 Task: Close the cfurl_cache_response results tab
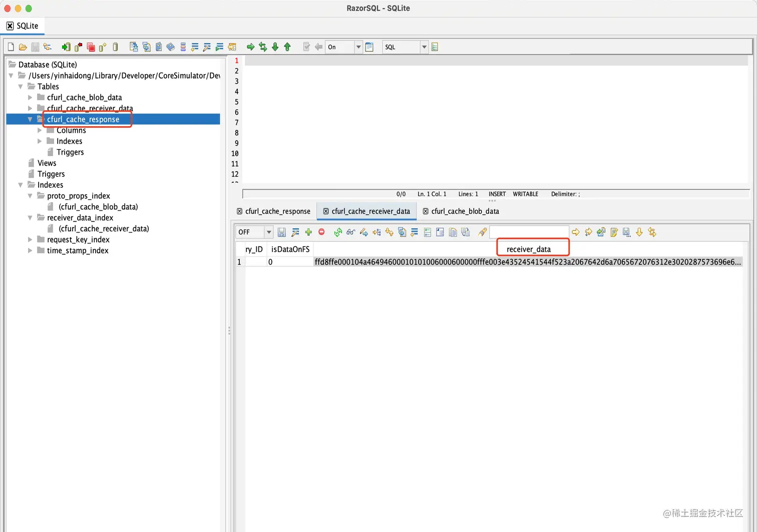pos(240,211)
